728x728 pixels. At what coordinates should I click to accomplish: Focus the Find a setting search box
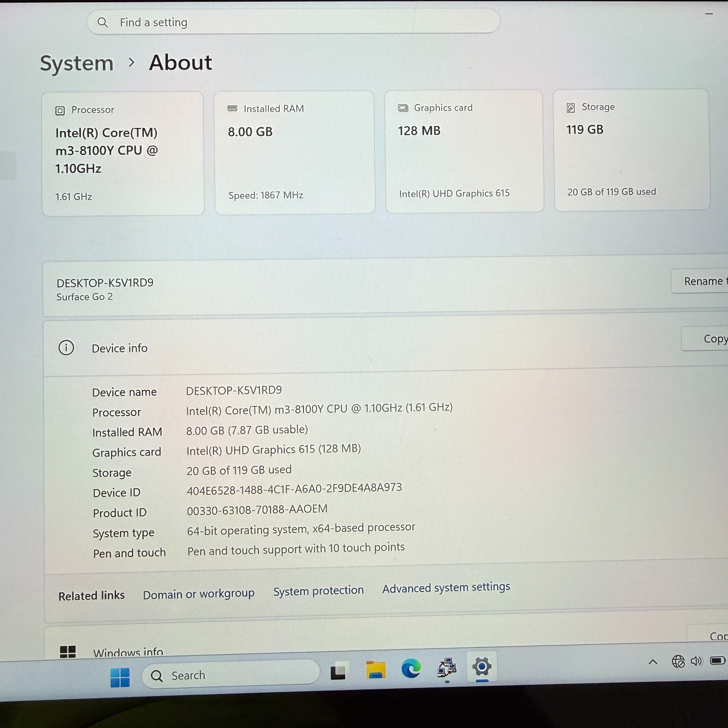[293, 21]
